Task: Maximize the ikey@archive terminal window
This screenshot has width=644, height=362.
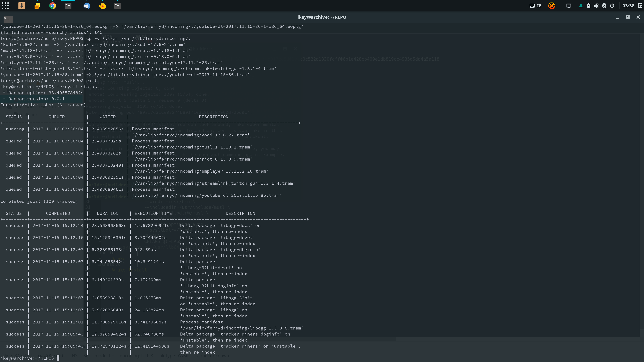Action: [628, 17]
